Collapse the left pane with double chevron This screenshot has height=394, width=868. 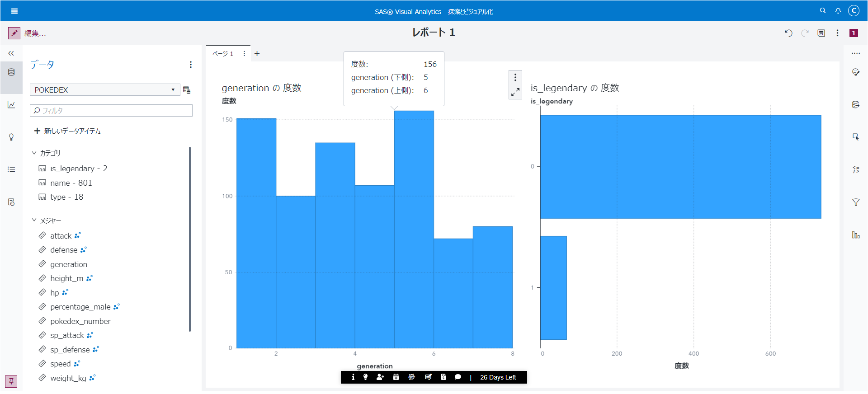pos(11,53)
